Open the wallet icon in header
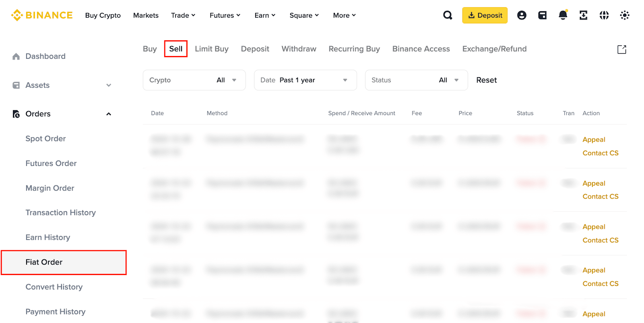Screen dimensions: 644x323 click(542, 15)
